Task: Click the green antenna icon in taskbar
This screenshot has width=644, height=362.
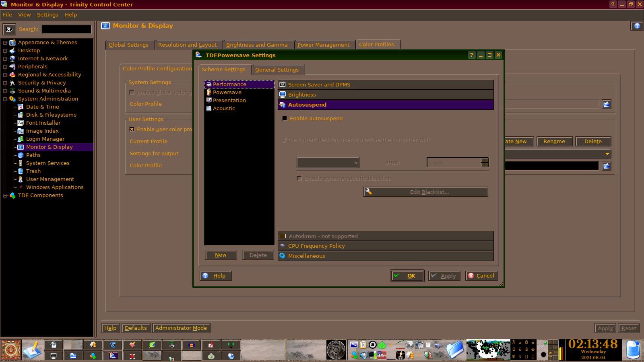Action: [x=231, y=345]
